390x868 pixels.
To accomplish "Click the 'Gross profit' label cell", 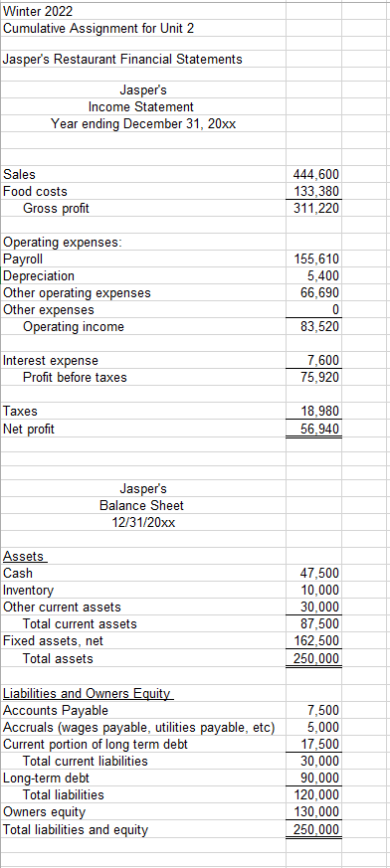I will (143, 209).
